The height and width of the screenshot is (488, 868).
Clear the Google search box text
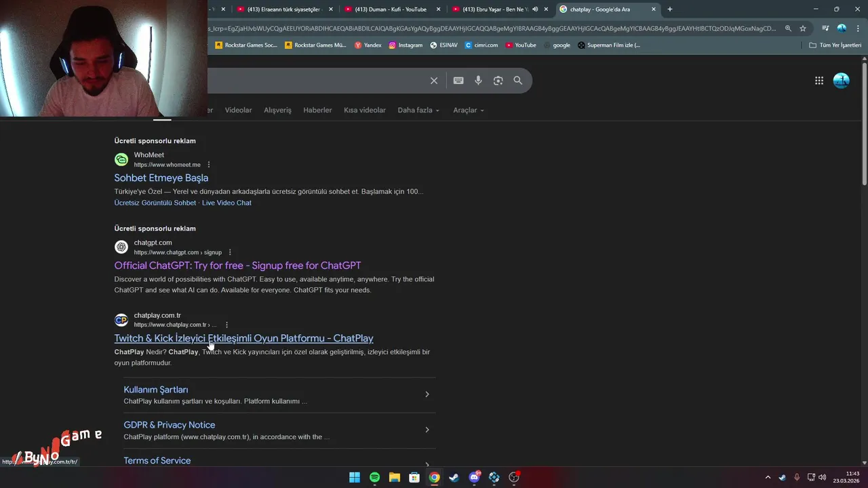(434, 81)
